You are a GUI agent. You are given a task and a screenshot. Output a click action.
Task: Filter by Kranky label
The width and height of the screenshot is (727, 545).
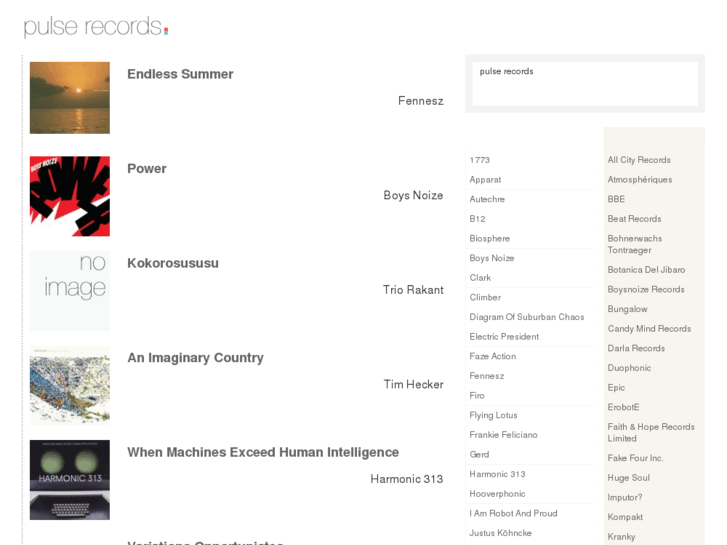click(621, 537)
